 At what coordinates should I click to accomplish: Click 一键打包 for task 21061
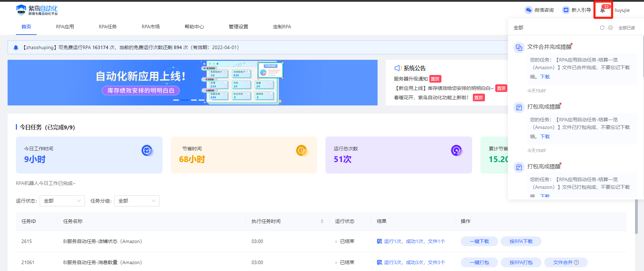(479, 262)
